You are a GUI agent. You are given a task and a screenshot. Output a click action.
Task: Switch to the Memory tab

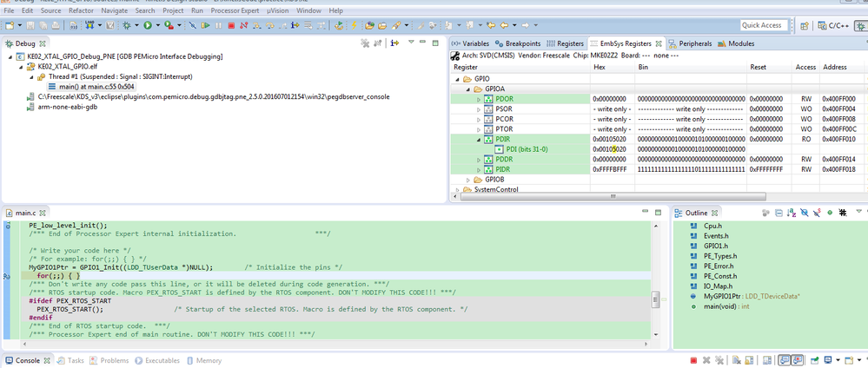pyautogui.click(x=203, y=360)
